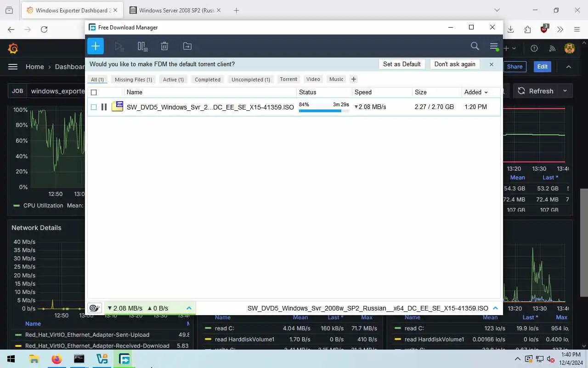
Task: Click Grafana Share button
Action: pyautogui.click(x=514, y=67)
